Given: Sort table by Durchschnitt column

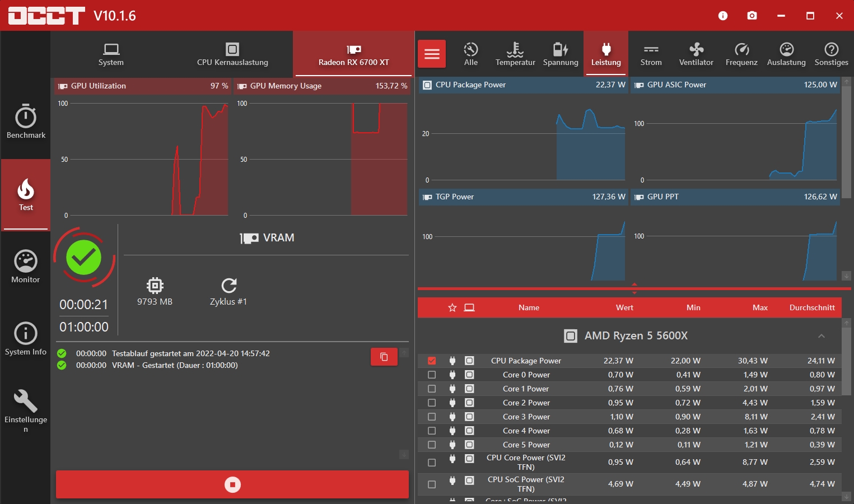Looking at the screenshot, I should point(812,307).
